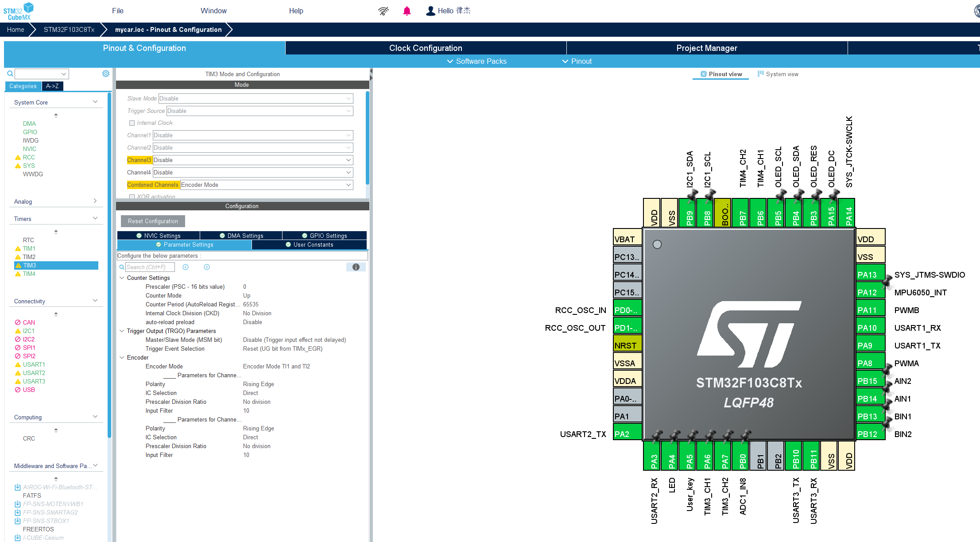Collapse Counter Settings group

click(122, 278)
